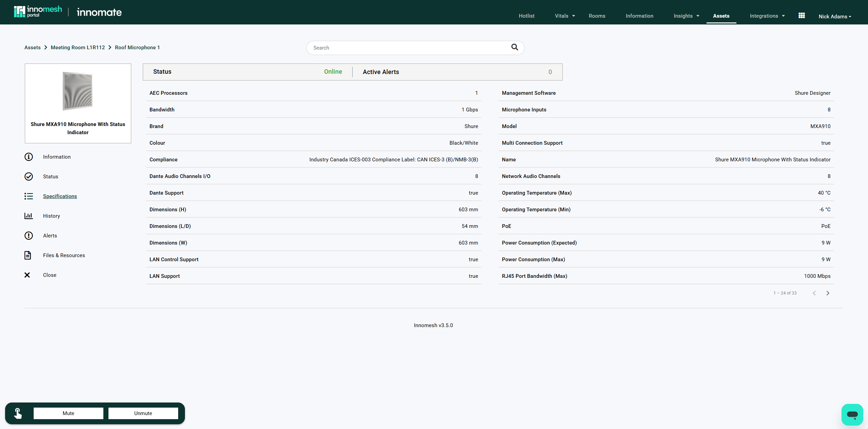Click the innomate logo text
Screen dimensions: 868x429
tap(99, 12)
